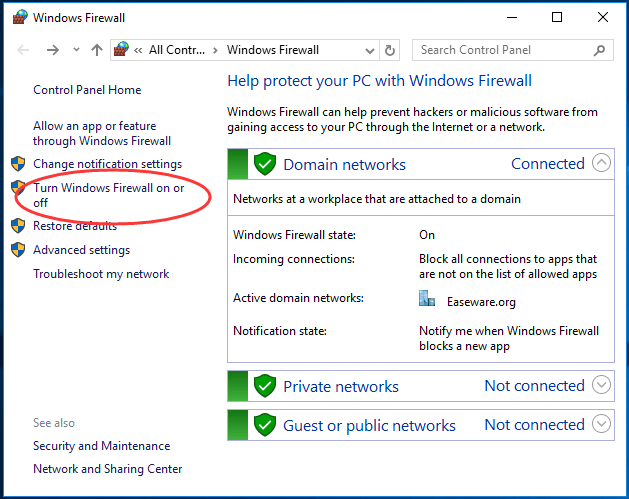Collapse the Domain networks section
This screenshot has height=499, width=629.
(601, 163)
